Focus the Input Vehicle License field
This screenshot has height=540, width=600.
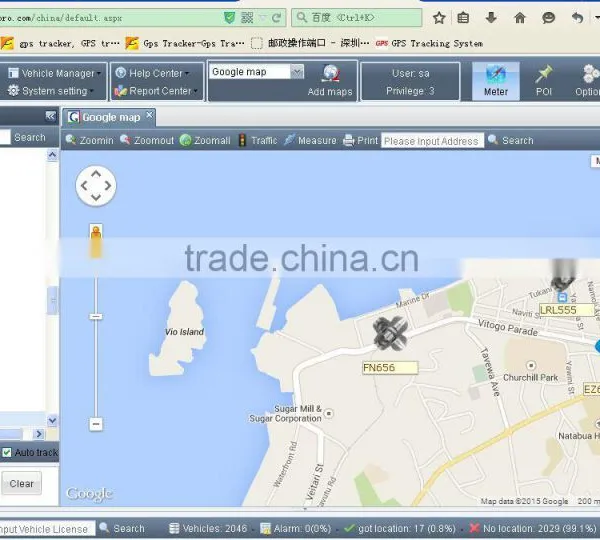click(x=46, y=529)
